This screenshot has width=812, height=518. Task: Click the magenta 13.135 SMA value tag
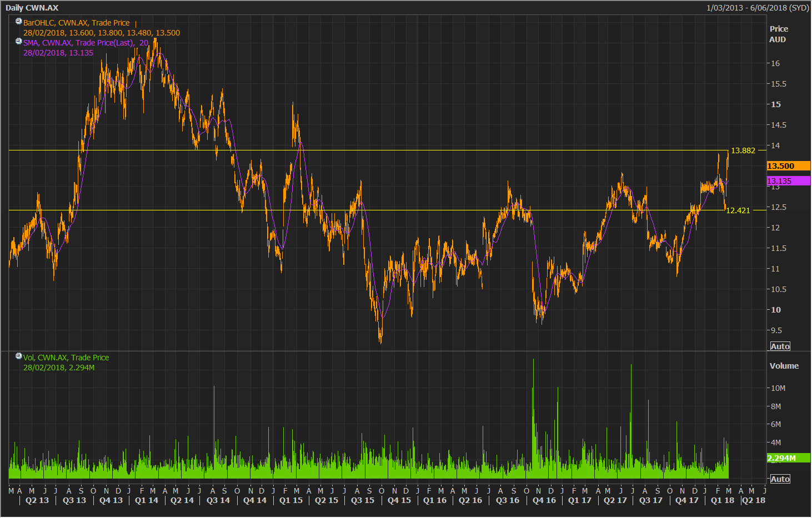click(788, 181)
